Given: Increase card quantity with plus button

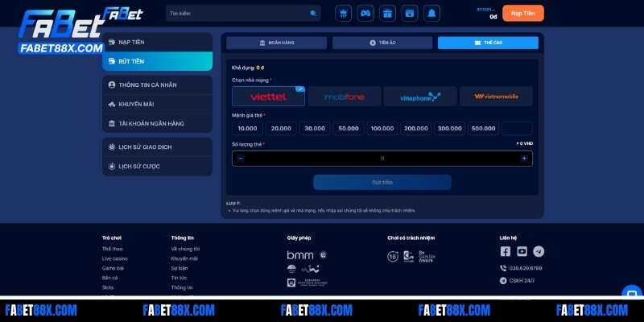Looking at the screenshot, I should tap(524, 159).
